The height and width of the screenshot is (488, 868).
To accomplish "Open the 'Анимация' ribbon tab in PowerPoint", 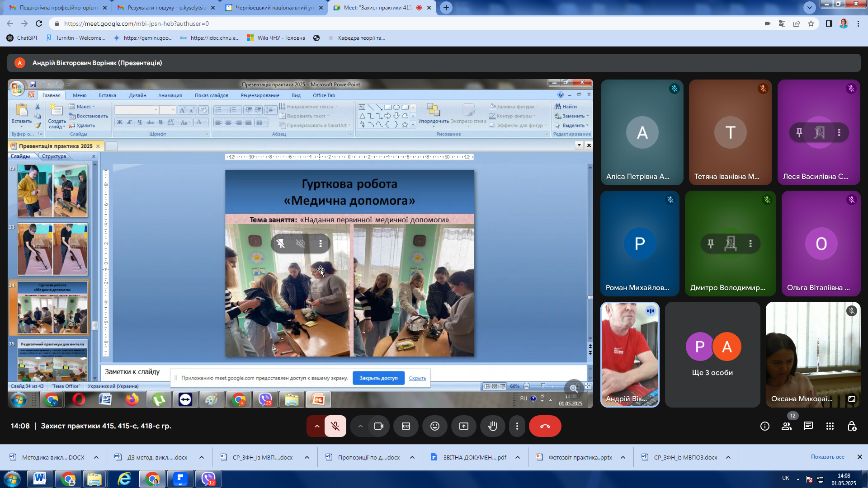I will click(170, 95).
